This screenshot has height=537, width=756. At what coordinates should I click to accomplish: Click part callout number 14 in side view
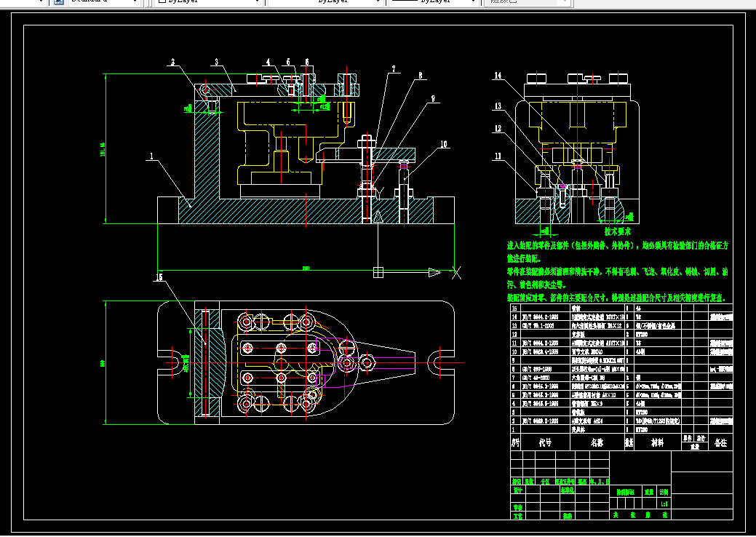click(x=498, y=76)
